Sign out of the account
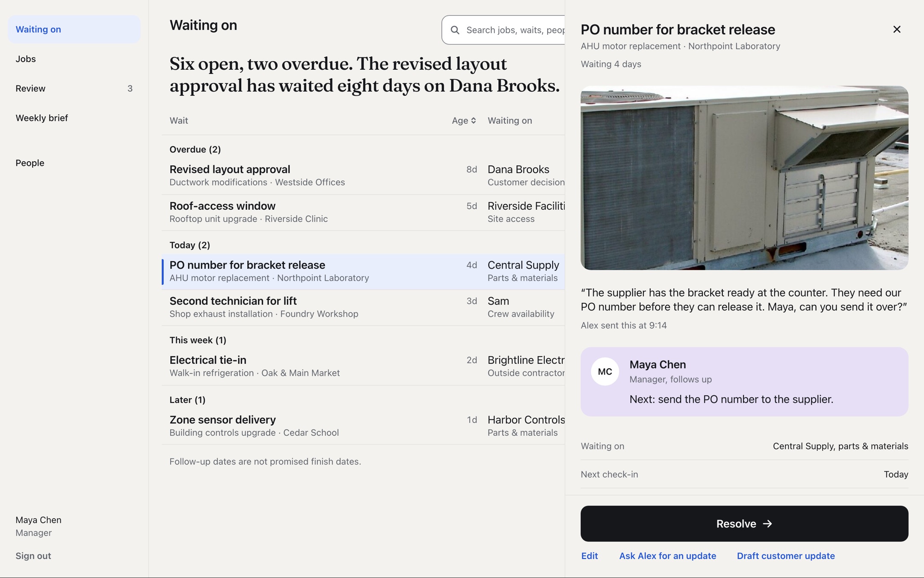Viewport: 924px width, 578px height. [x=33, y=556]
